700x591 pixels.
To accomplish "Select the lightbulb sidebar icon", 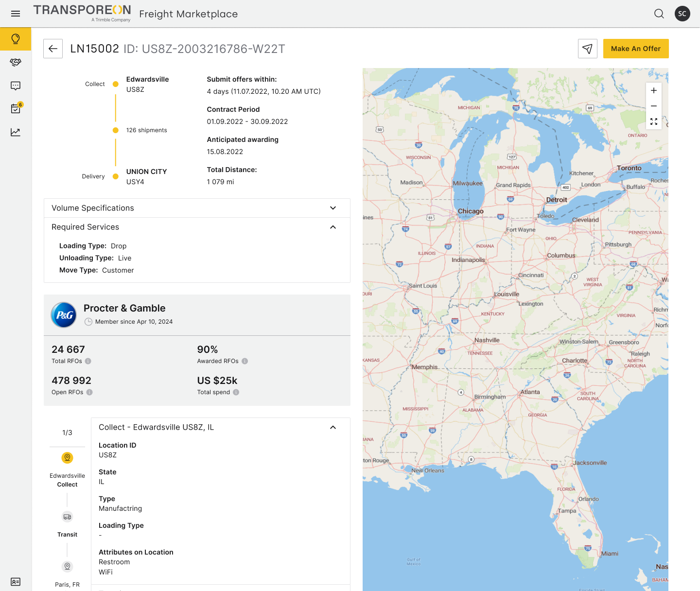I will [16, 39].
